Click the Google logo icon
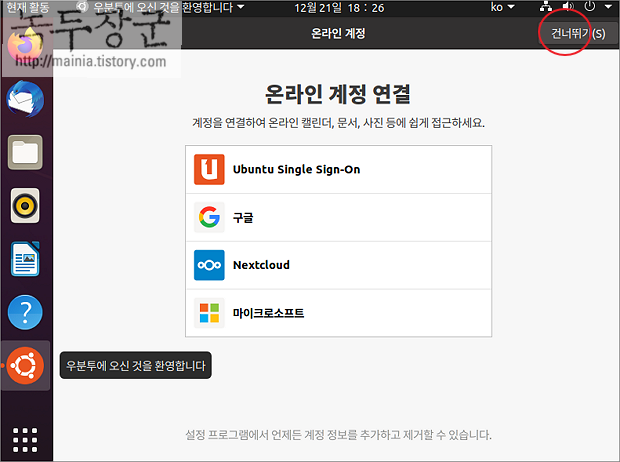 click(209, 217)
